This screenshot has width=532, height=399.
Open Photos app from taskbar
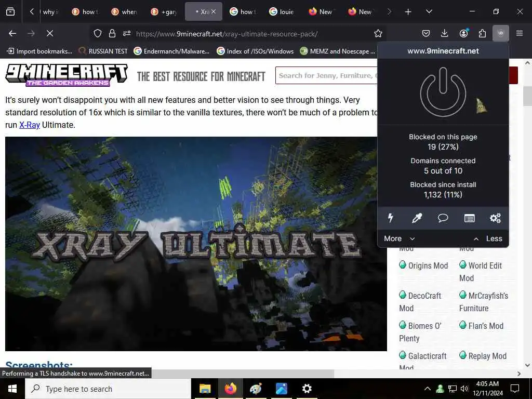[281, 389]
